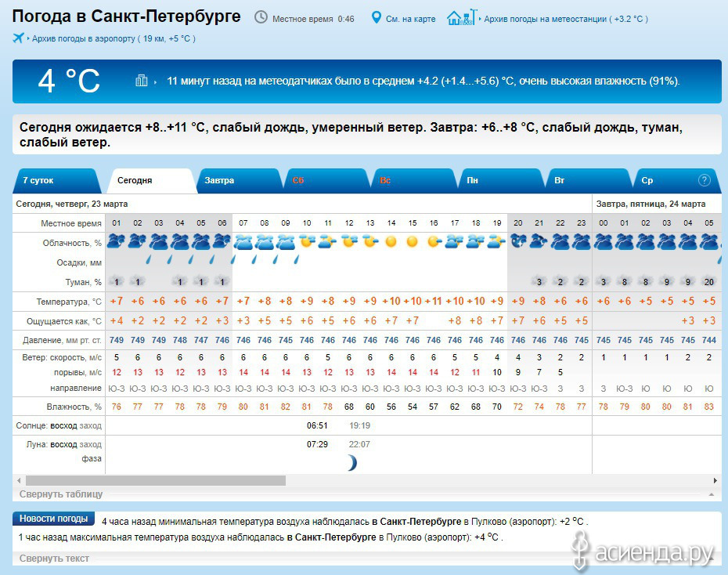728x575 pixels.
Task: Open the Вс forecast tab
Action: click(414, 181)
